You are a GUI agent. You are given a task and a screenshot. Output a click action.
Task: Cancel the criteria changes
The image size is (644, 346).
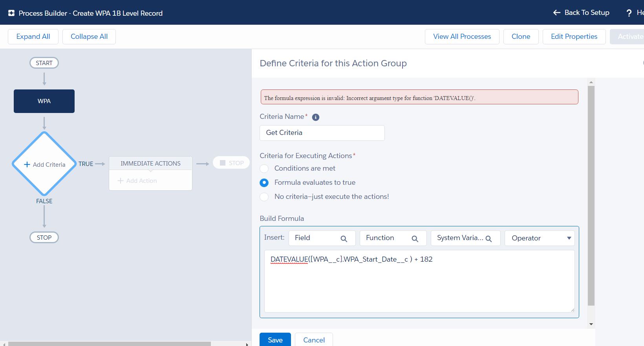click(x=314, y=340)
